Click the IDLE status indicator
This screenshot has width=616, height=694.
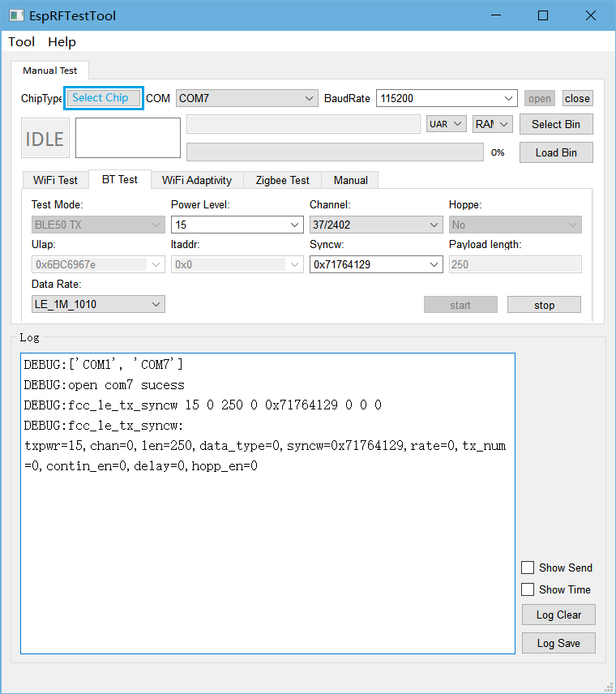coord(45,139)
